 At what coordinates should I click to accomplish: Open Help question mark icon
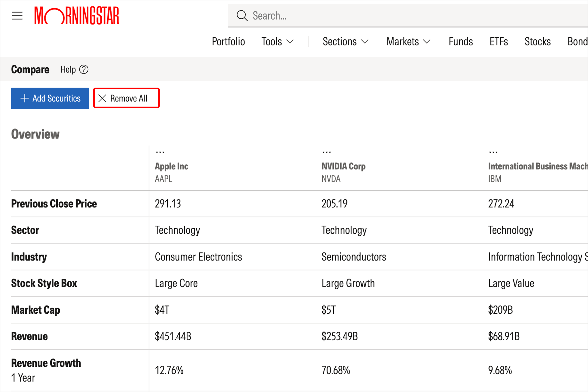pyautogui.click(x=84, y=69)
